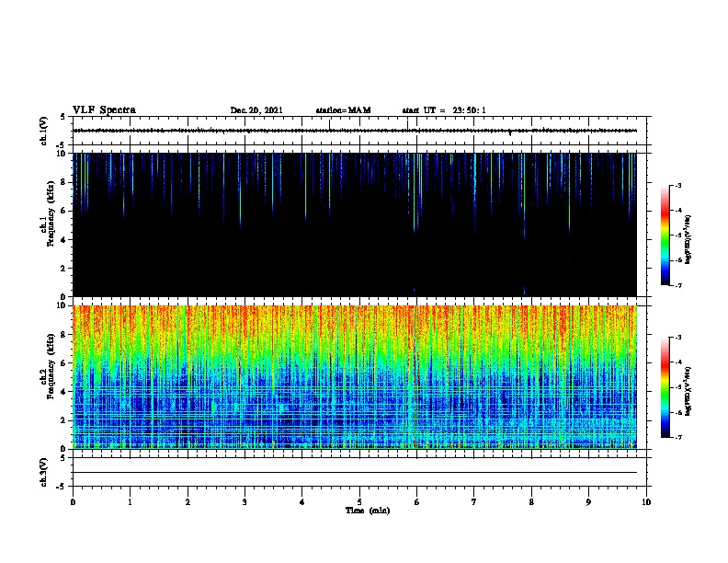The image size is (728, 563).
Task: Click the ch.1 color scale bar
Action: point(665,236)
